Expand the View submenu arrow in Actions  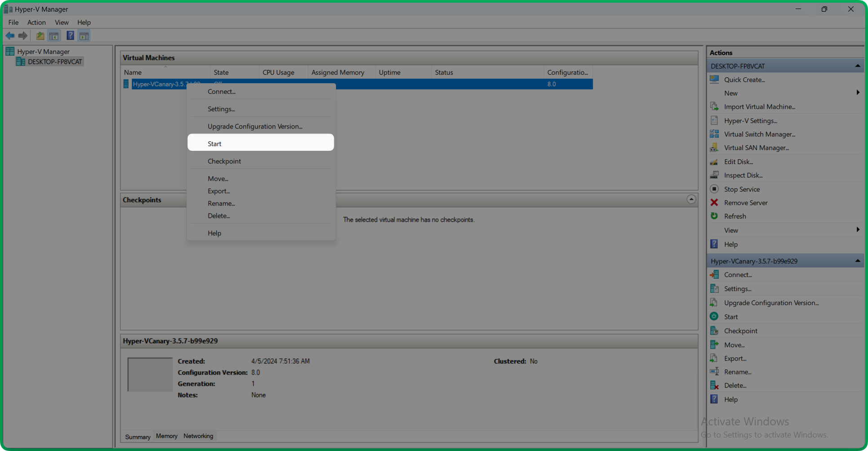(858, 230)
